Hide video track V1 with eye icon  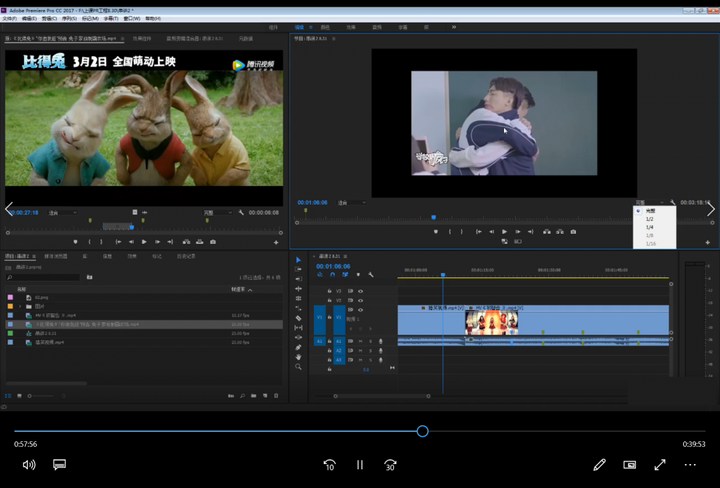360,310
